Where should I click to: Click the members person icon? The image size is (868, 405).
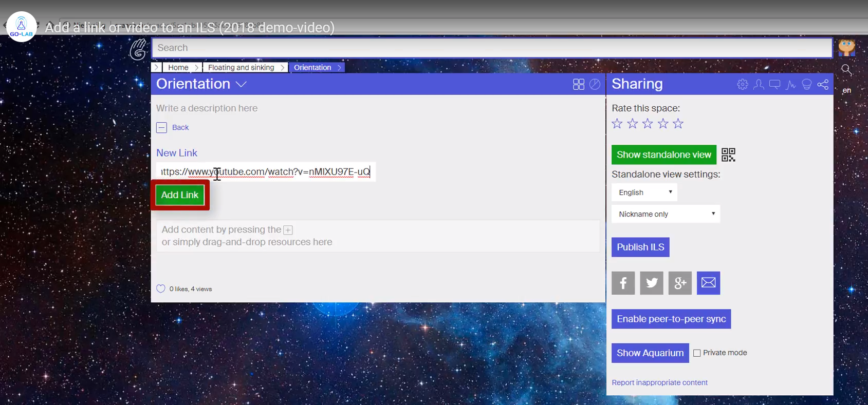click(759, 84)
